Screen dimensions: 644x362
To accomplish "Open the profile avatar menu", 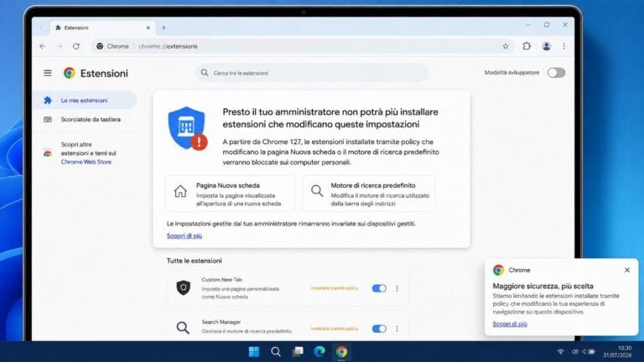I will (x=546, y=46).
